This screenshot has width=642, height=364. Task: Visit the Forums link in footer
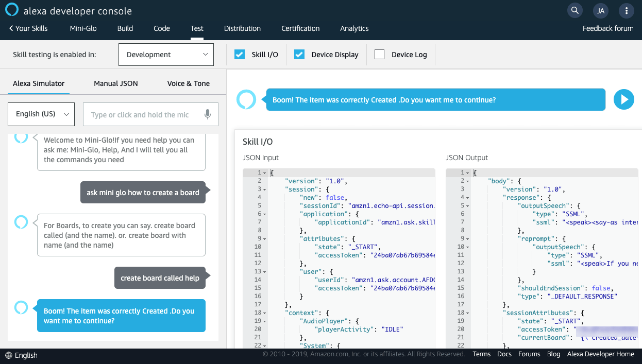(x=529, y=354)
